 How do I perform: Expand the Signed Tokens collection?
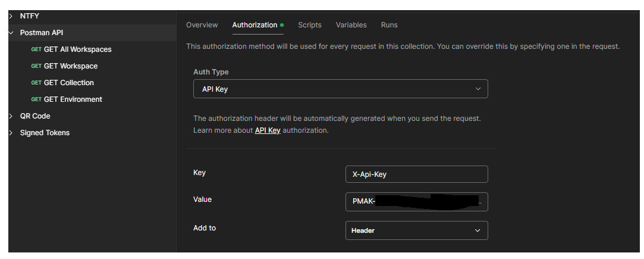tap(11, 133)
